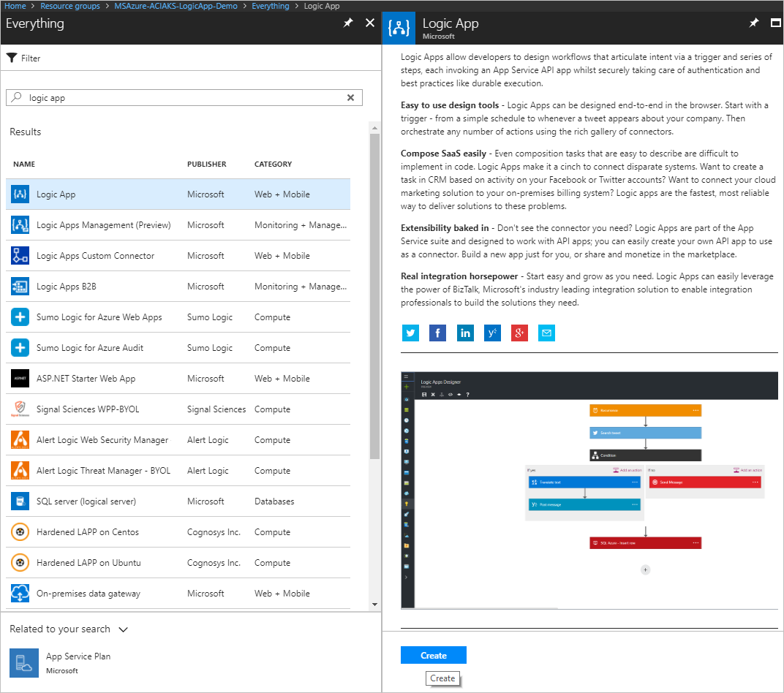784x693 pixels.
Task: Select Signal Sciences WPP-BYOL name
Action: [88, 409]
